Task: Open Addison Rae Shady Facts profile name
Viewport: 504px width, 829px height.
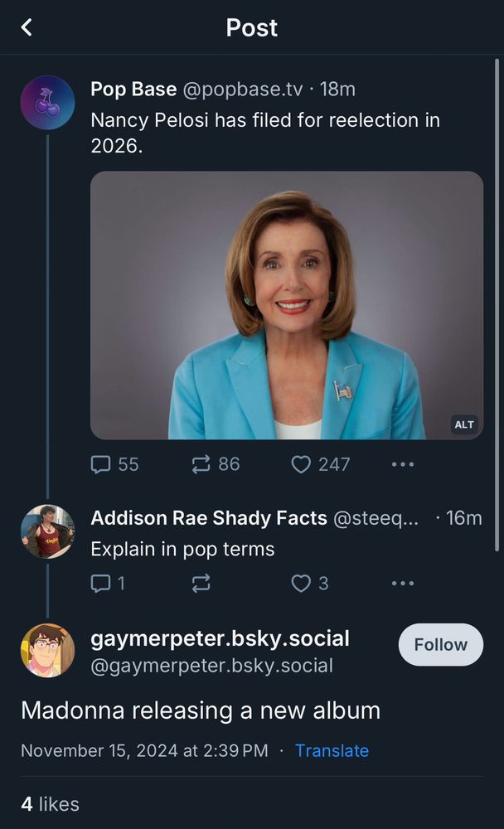Action: [208, 518]
